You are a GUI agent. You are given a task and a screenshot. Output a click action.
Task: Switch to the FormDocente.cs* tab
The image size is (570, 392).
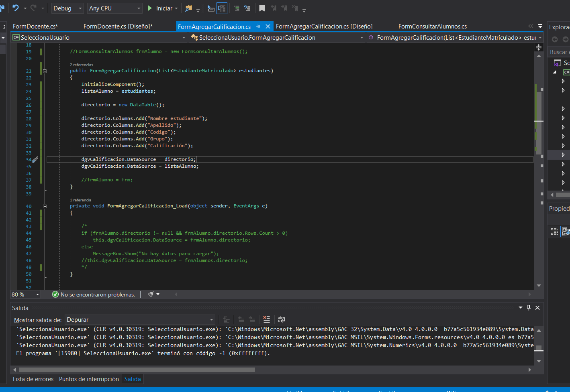point(35,26)
